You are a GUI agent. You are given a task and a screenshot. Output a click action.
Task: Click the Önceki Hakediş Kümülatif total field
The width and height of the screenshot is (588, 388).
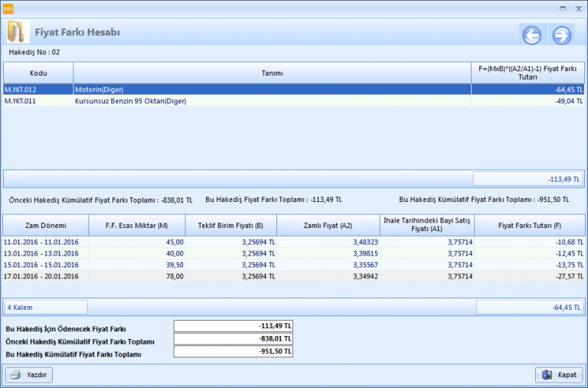(x=233, y=340)
